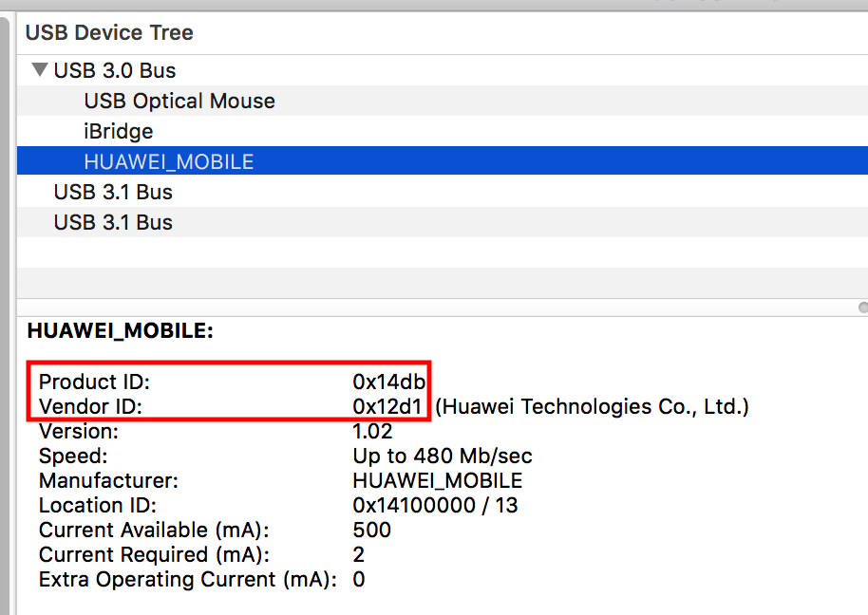Click the left sidebar scrollbar

pos(5,315)
